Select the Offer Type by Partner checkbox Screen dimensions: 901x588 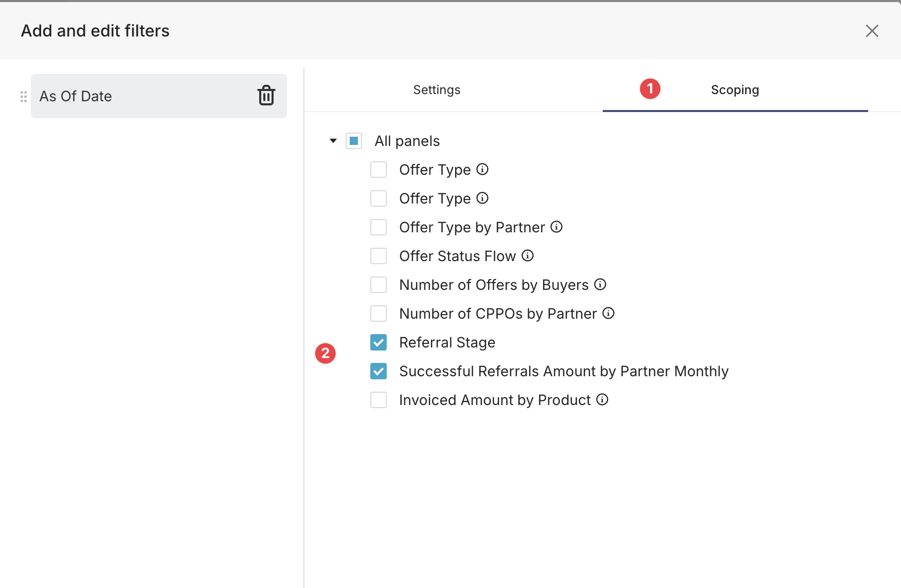coord(379,227)
